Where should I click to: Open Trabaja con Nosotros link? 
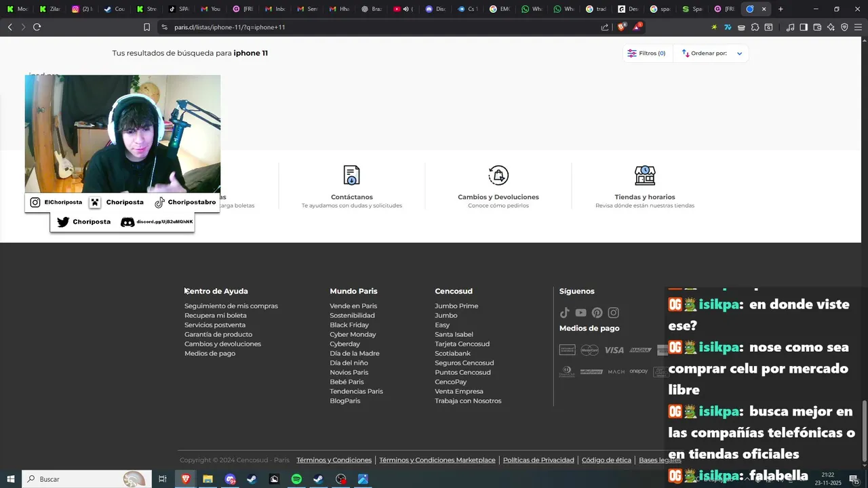468,401
